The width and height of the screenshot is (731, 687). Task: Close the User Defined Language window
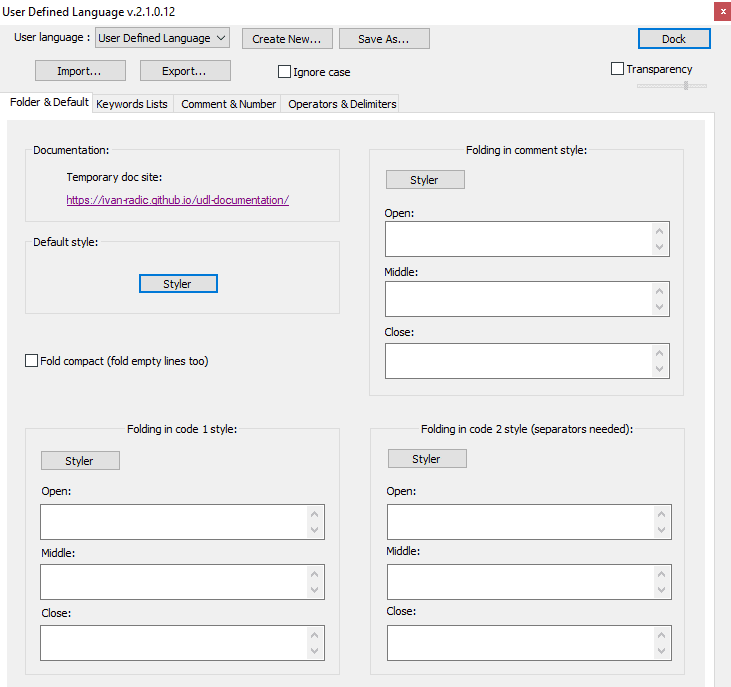coord(723,12)
